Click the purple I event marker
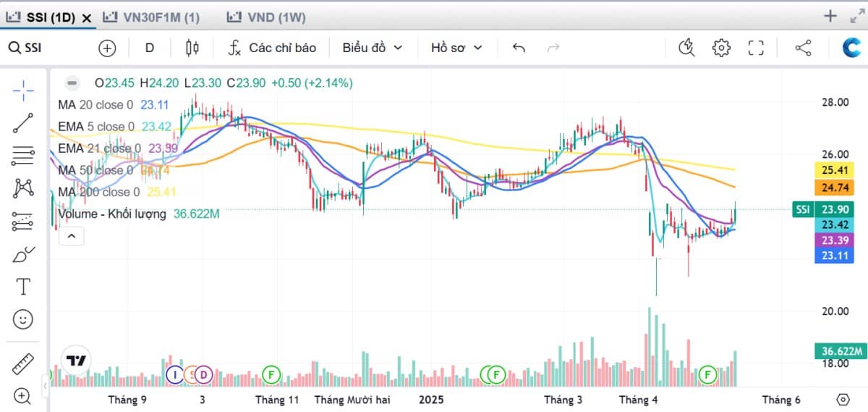 pyautogui.click(x=175, y=374)
